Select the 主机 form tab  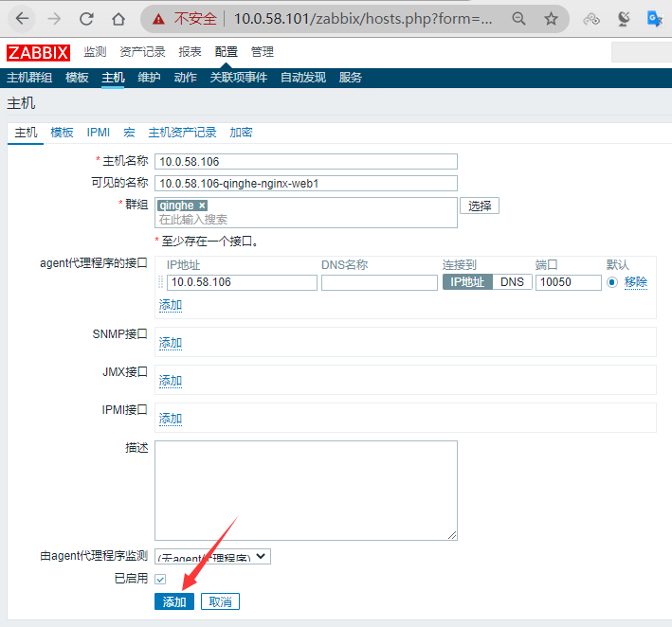(26, 133)
